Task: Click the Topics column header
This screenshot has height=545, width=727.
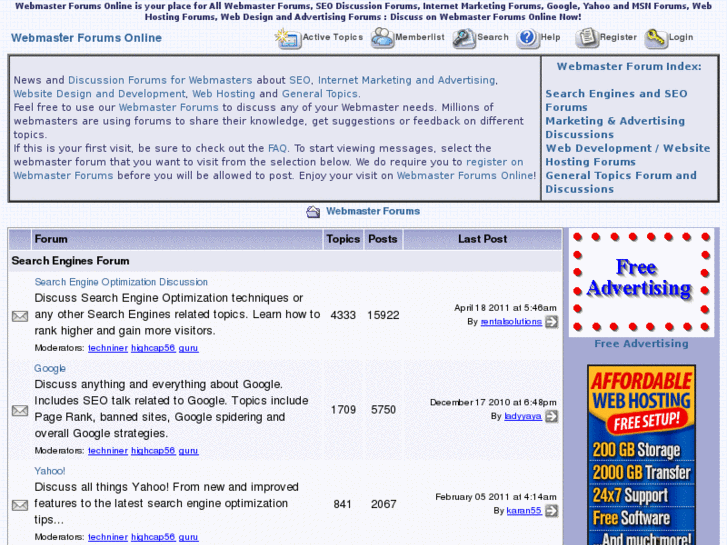Action: (343, 239)
